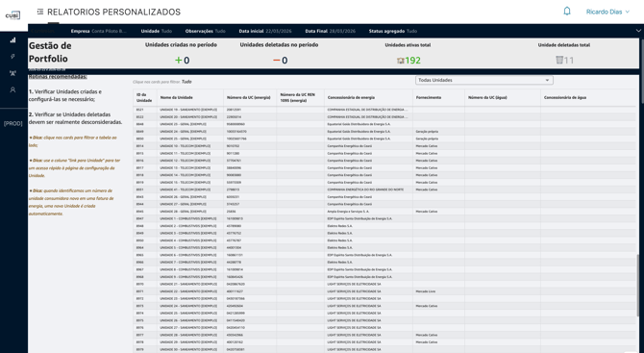Toggle the menu icon beside Relatorios Personalizados

(39, 12)
